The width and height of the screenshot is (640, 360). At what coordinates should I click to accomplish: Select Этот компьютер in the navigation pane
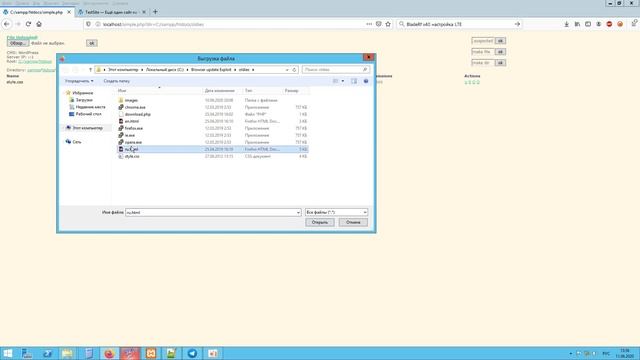(87, 128)
